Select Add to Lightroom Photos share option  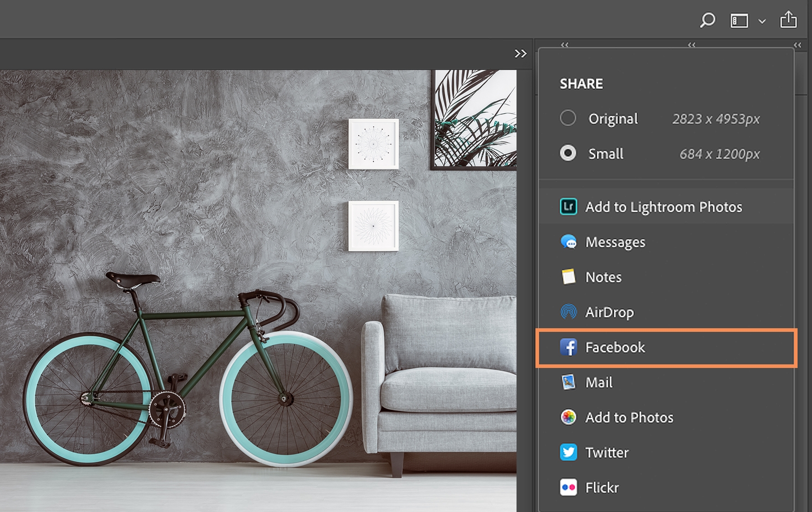663,207
